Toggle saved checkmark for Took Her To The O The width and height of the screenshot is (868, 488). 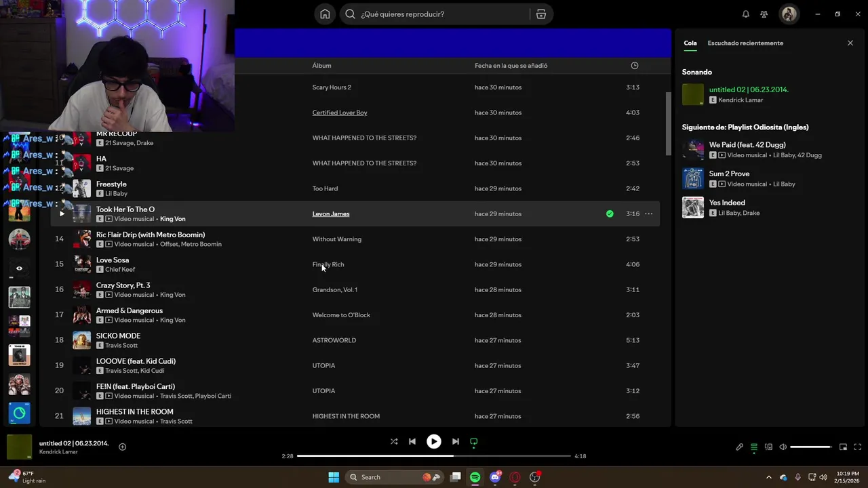point(610,213)
